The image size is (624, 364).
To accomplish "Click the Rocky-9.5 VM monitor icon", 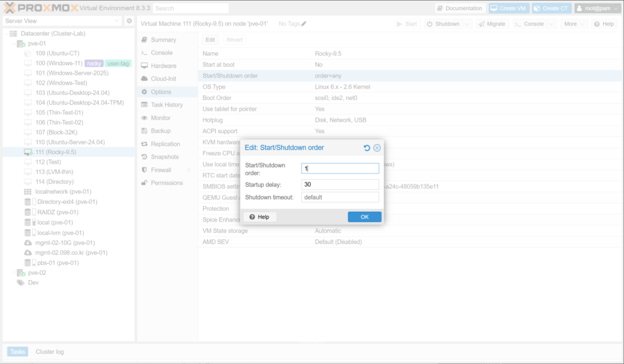I will coord(28,152).
